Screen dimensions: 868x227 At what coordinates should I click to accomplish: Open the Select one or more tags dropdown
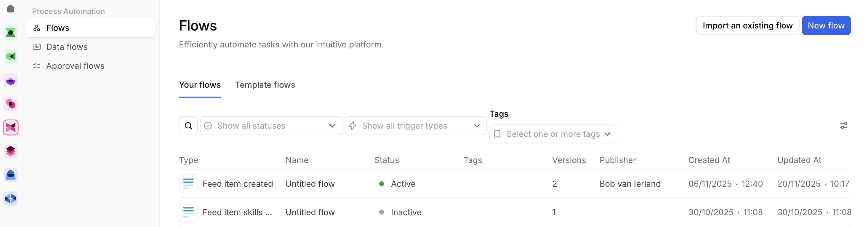click(x=553, y=134)
